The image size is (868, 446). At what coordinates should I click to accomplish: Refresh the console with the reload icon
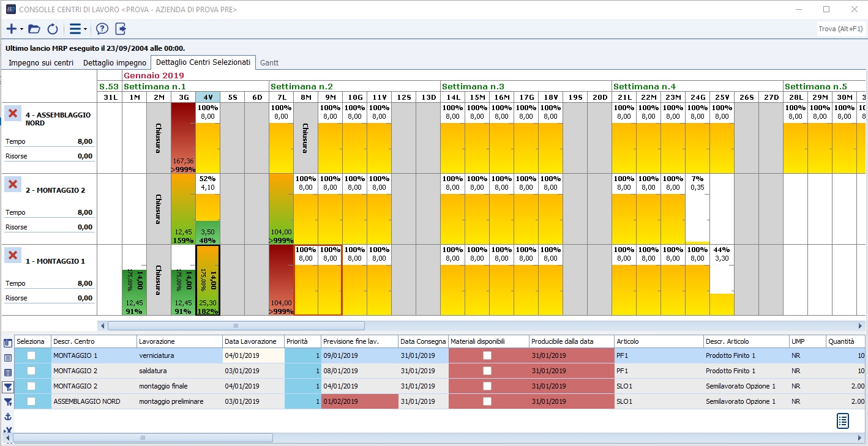pyautogui.click(x=53, y=29)
